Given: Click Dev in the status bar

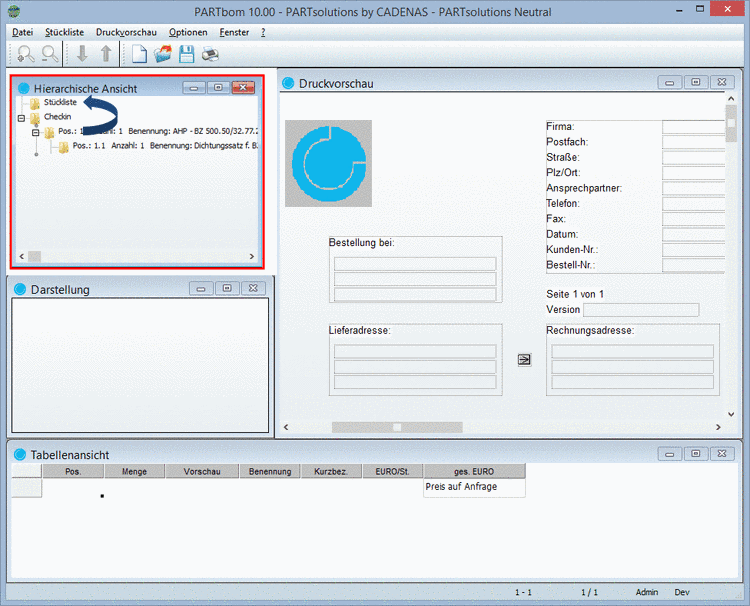Looking at the screenshot, I should (682, 592).
